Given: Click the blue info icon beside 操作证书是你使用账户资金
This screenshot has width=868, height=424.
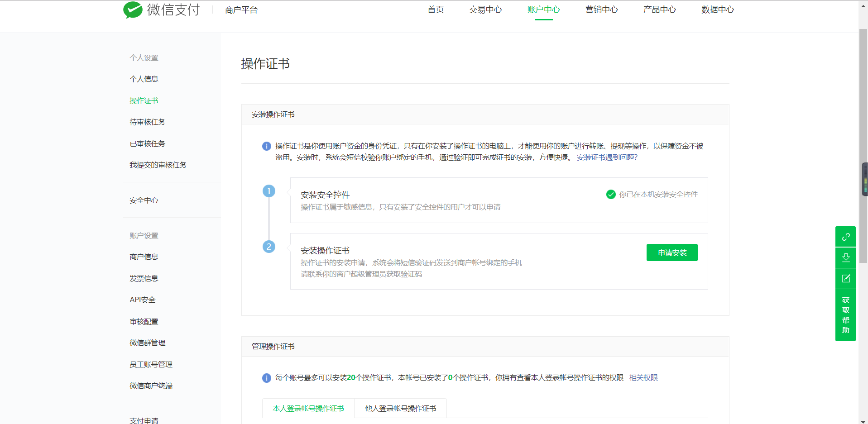Looking at the screenshot, I should coord(267,146).
